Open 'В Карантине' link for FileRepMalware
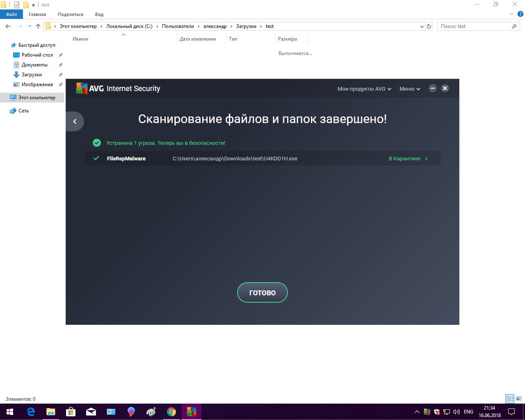The width and height of the screenshot is (525, 420). [408, 159]
